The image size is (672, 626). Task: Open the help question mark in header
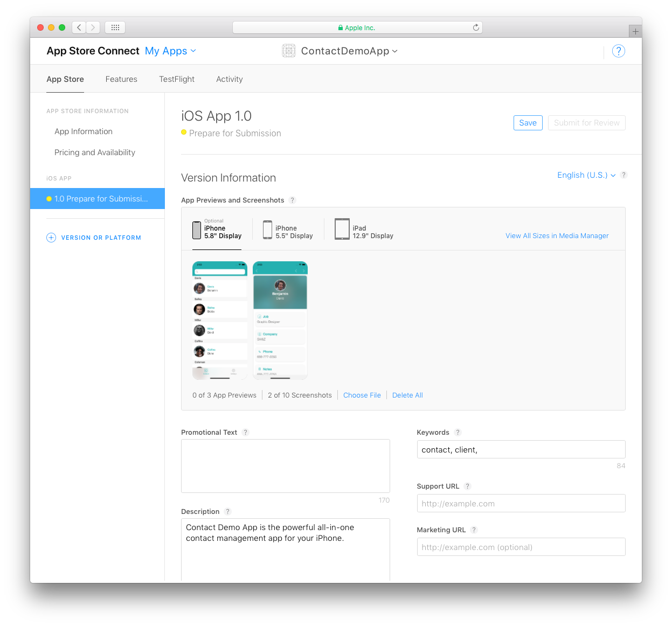click(619, 51)
